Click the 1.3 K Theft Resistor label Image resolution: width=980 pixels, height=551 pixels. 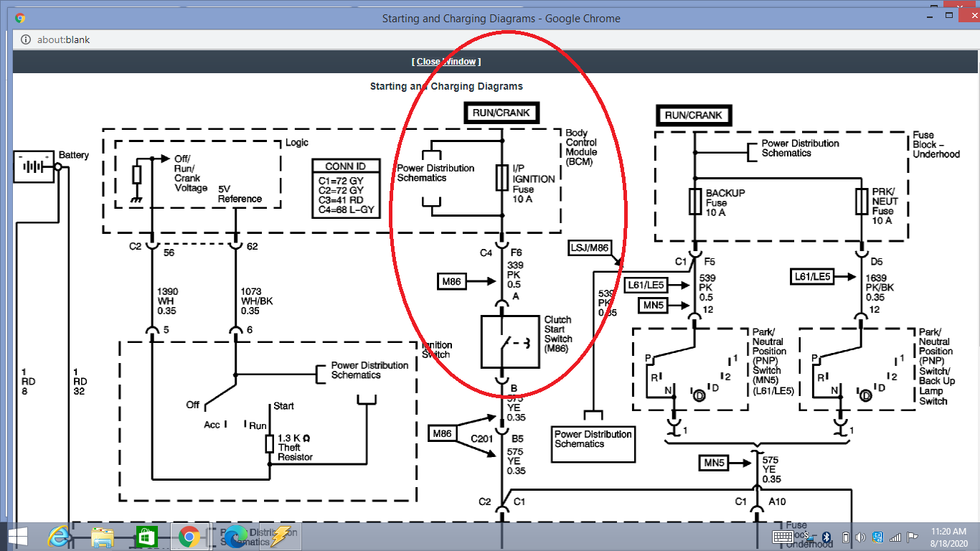pos(295,447)
